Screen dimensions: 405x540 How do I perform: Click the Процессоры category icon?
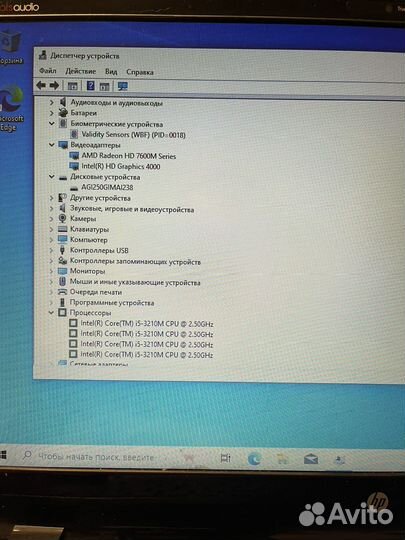click(x=62, y=313)
